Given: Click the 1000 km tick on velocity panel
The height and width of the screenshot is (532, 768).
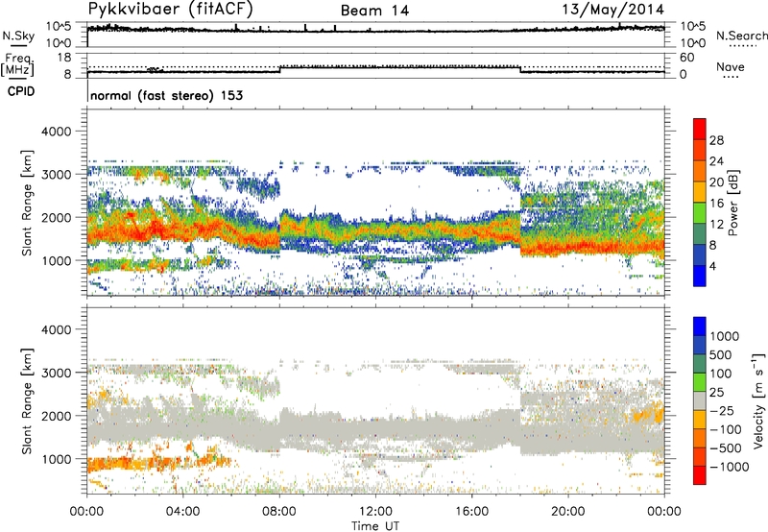Looking at the screenshot, I should [x=59, y=459].
